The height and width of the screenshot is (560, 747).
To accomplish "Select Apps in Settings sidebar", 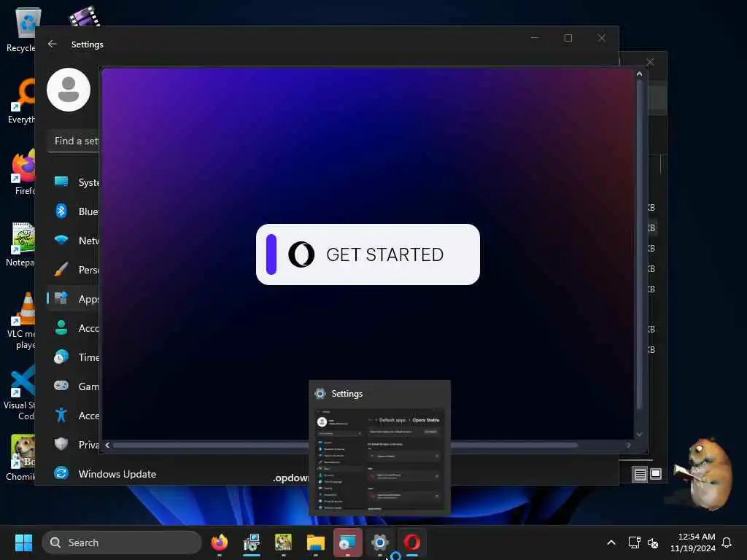I will (74, 298).
